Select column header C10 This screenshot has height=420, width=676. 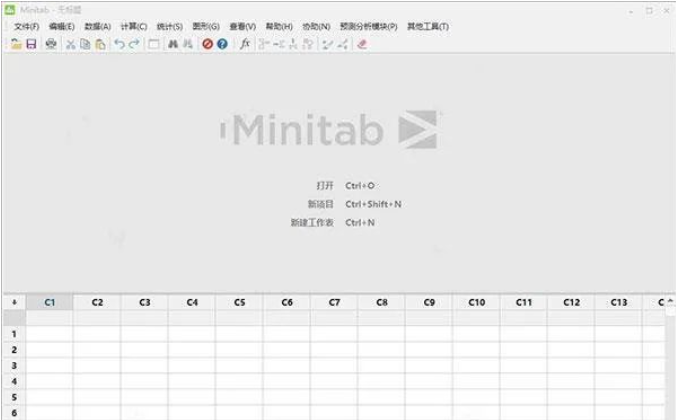(476, 302)
